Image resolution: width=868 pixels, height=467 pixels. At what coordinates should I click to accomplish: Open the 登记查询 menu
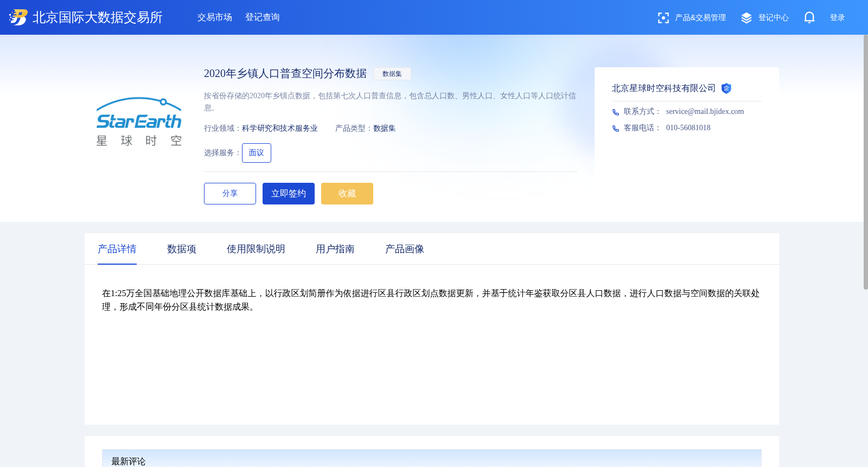pos(263,17)
